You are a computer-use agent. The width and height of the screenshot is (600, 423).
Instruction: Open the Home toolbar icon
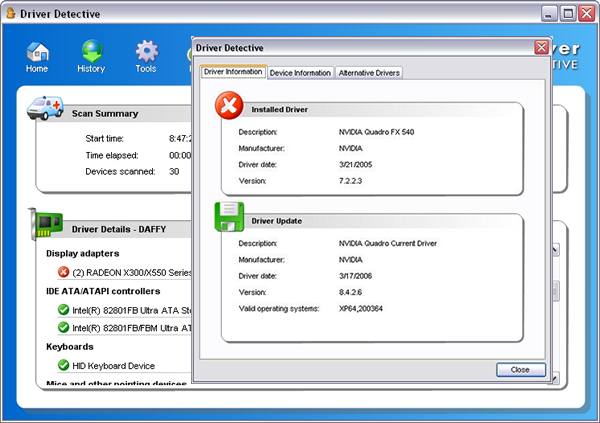tap(37, 57)
